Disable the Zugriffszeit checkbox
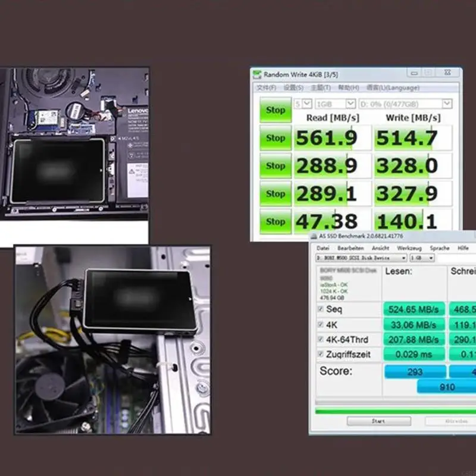 321,355
